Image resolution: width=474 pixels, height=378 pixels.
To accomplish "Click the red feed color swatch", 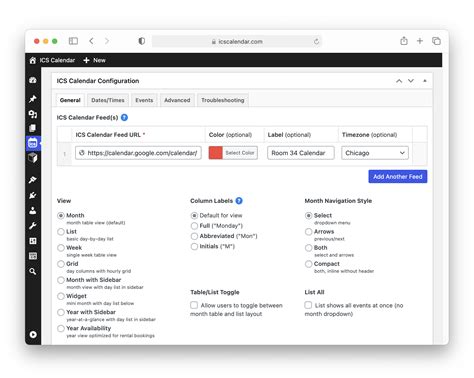I will [x=216, y=153].
